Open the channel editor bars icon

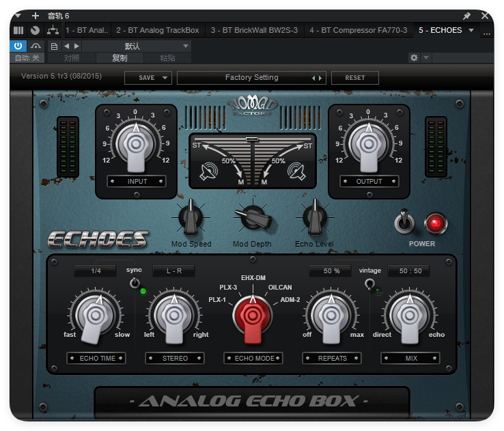[x=18, y=30]
